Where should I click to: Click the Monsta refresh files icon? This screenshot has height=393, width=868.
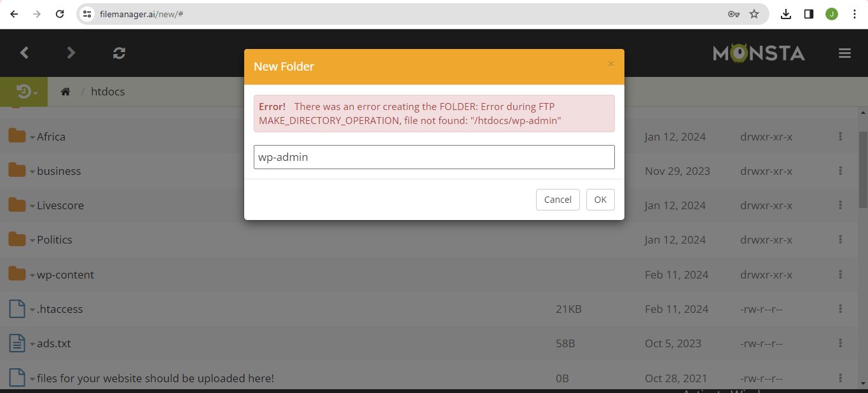119,53
